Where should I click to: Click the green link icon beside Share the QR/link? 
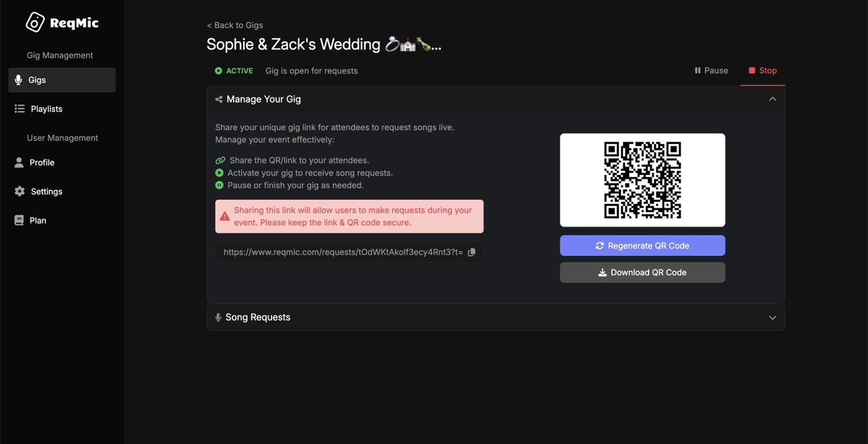(220, 161)
